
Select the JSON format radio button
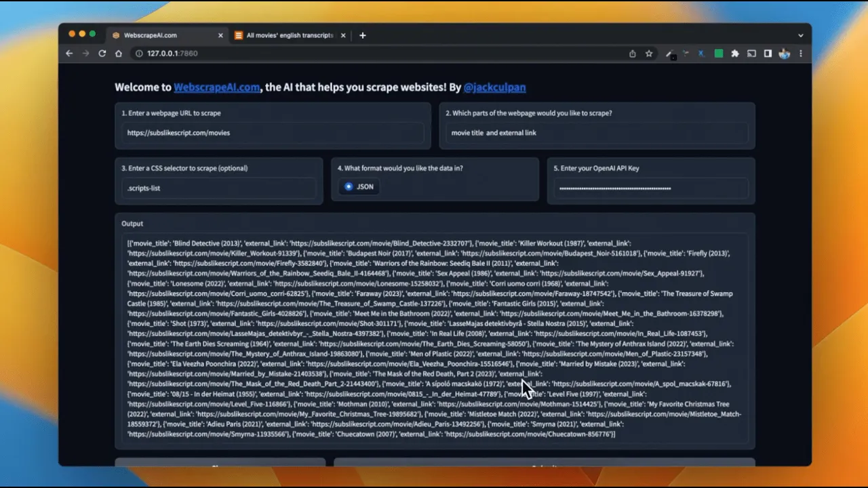tap(349, 186)
